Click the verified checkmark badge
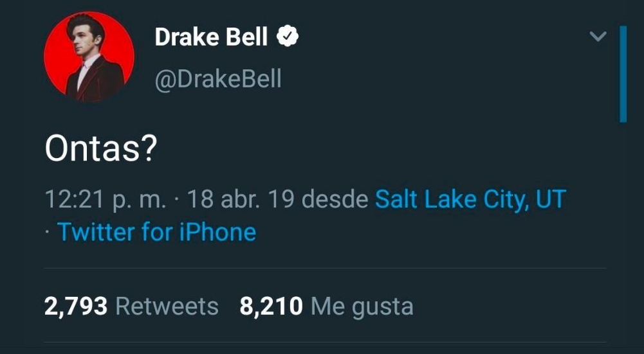This screenshot has height=354, width=644. (x=288, y=36)
